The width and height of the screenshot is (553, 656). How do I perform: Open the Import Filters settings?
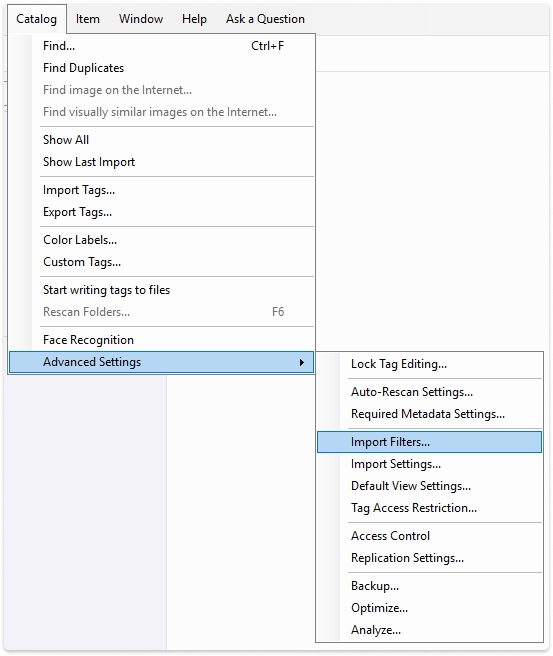click(429, 442)
